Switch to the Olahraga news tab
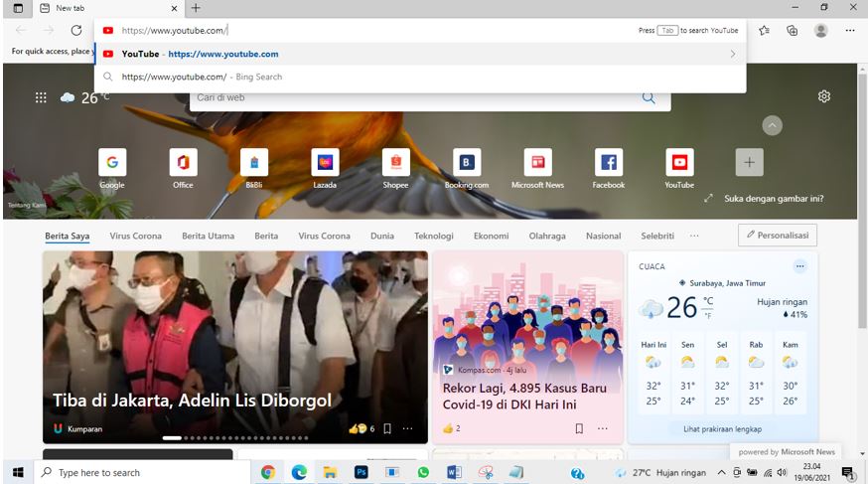Viewport: 868px width, 484px height. pos(547,236)
